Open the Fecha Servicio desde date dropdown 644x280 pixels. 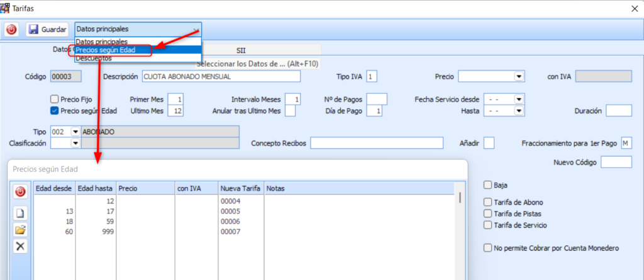click(x=519, y=99)
